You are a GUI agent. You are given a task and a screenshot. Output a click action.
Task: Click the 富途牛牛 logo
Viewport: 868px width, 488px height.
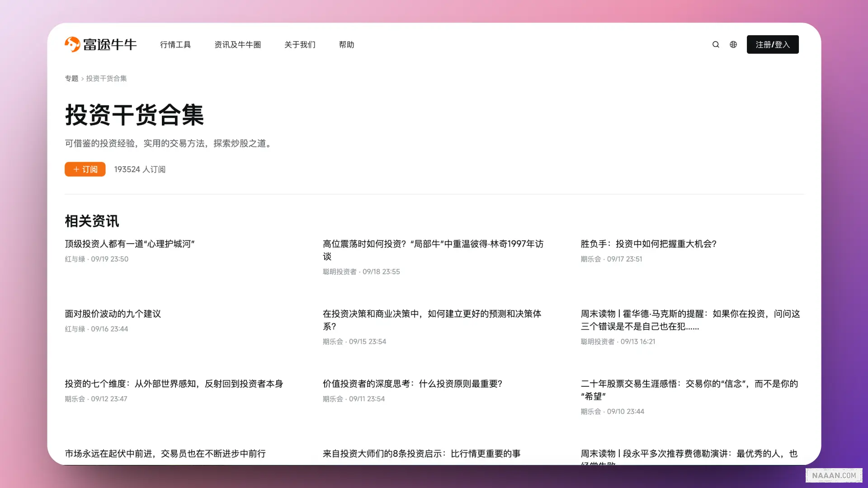(x=101, y=44)
